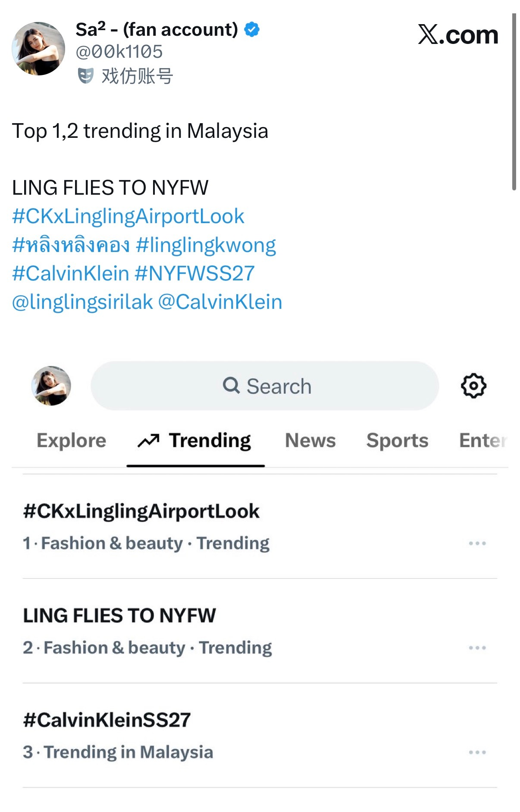Click the Trending tab arrow icon
The width and height of the screenshot is (520, 812).
coord(148,441)
